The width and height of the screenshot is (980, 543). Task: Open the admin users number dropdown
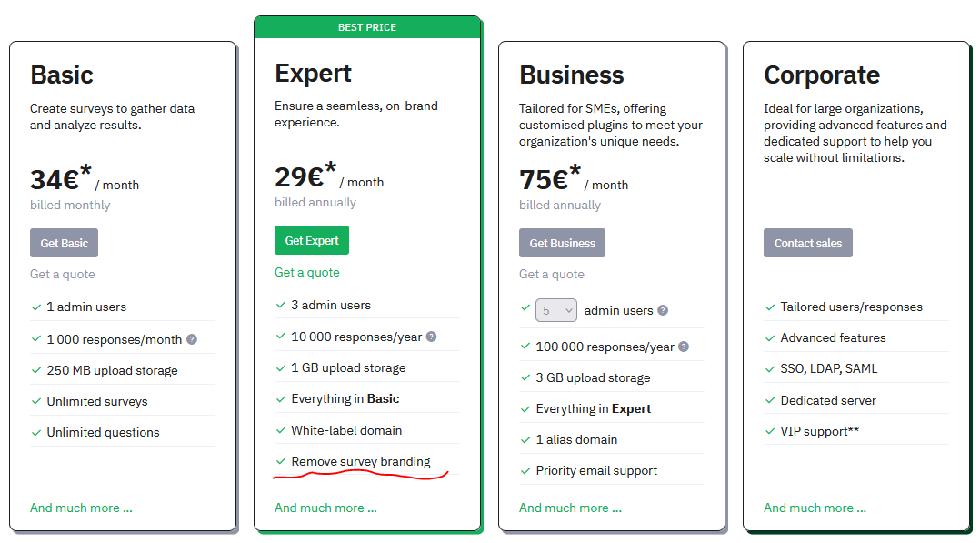tap(556, 310)
